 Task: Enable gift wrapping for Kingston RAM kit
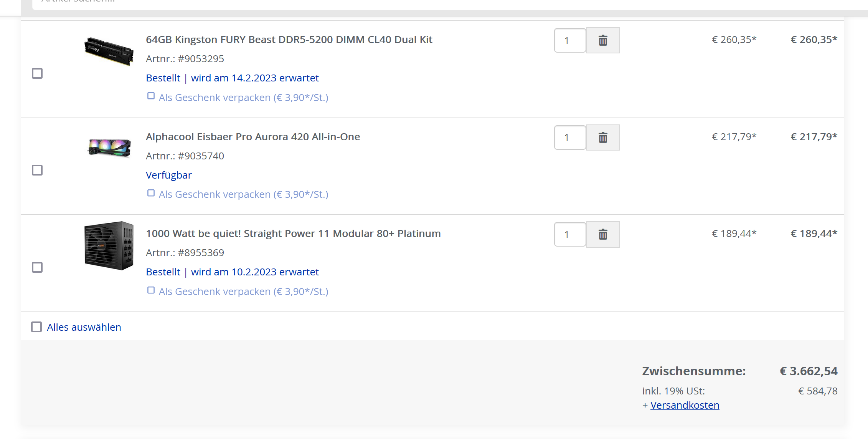click(151, 96)
